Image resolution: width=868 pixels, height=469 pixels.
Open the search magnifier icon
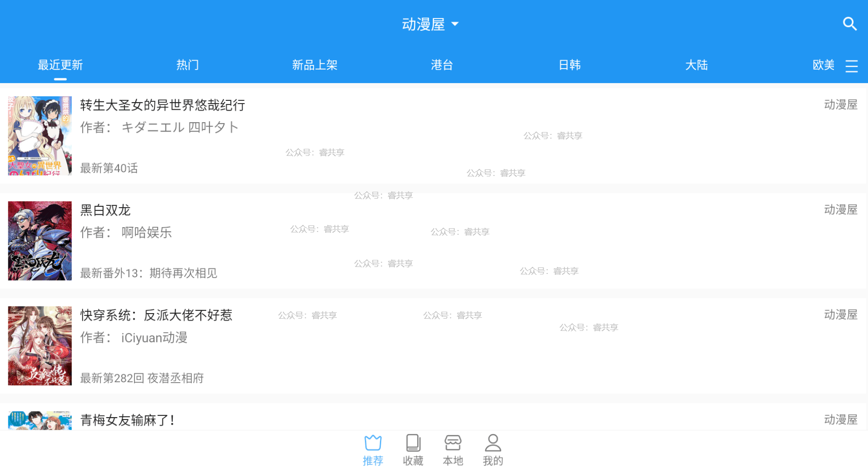(849, 24)
